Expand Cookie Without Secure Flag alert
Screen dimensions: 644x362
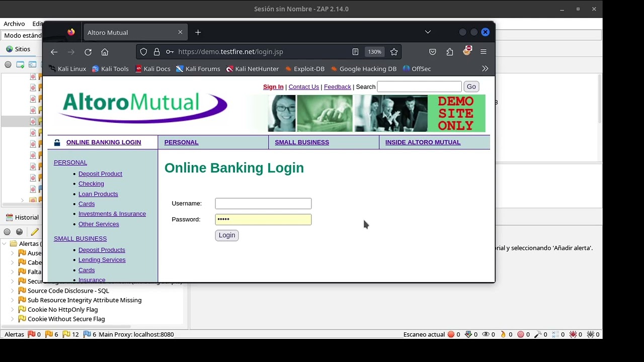tap(13, 319)
